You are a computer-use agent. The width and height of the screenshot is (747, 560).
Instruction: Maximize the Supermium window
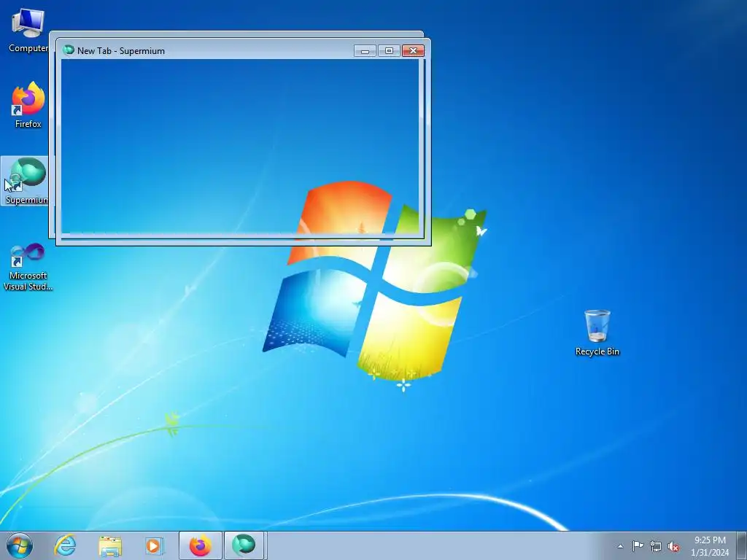tap(389, 50)
